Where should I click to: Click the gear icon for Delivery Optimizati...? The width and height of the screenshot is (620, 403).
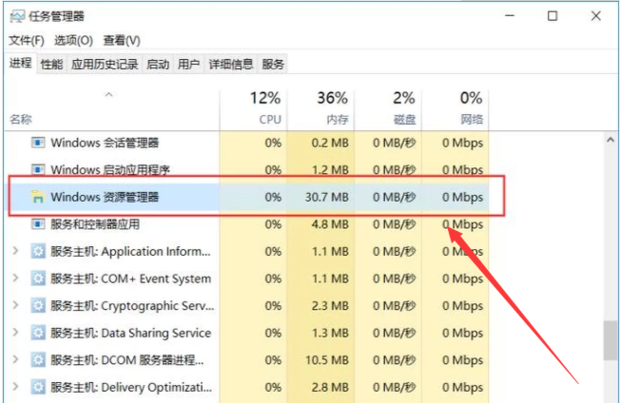click(x=38, y=387)
